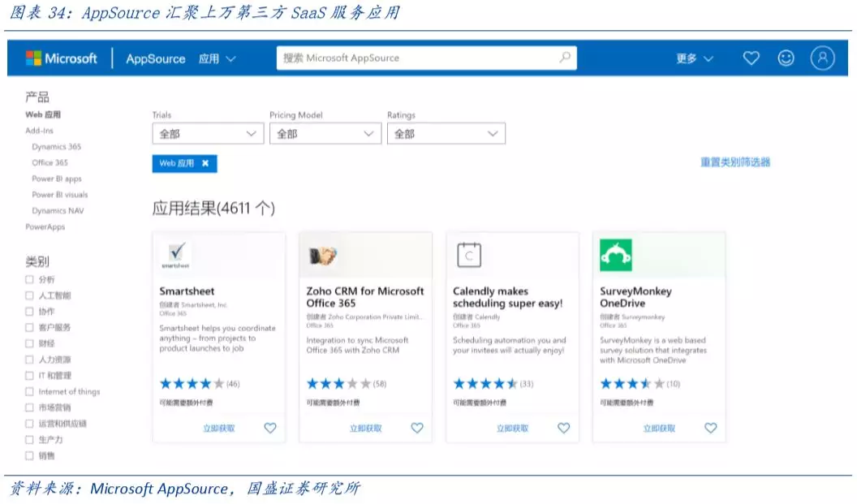857x504 pixels.
Task: Select PowerApps in the product list
Action: point(45,227)
